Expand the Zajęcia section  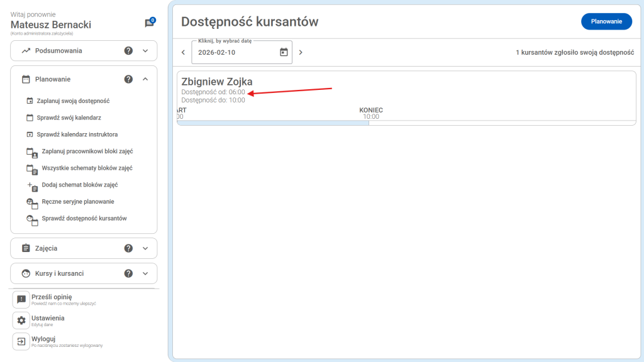point(145,248)
